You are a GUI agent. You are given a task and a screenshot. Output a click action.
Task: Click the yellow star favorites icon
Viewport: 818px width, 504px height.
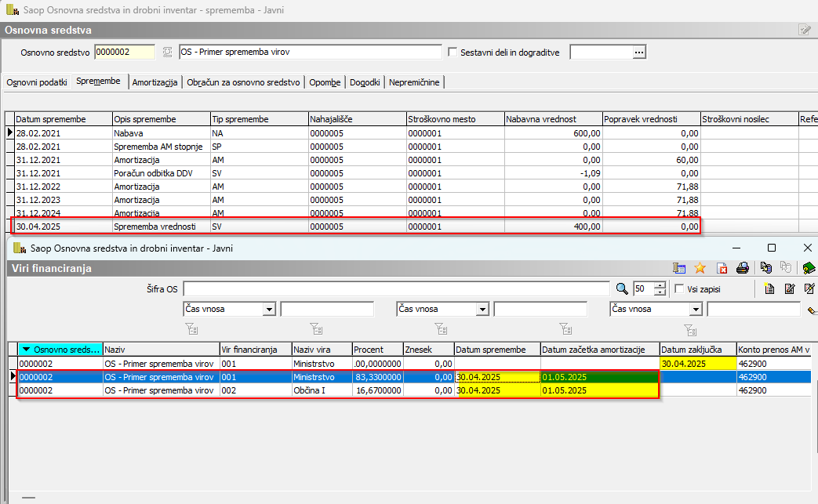tap(700, 268)
